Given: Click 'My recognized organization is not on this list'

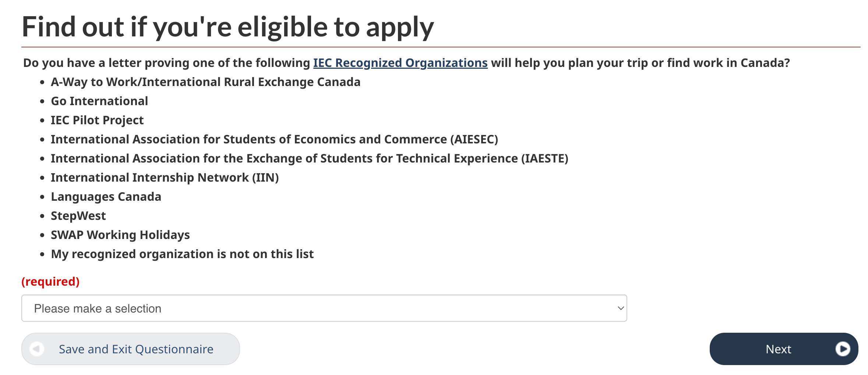Looking at the screenshot, I should tap(182, 254).
